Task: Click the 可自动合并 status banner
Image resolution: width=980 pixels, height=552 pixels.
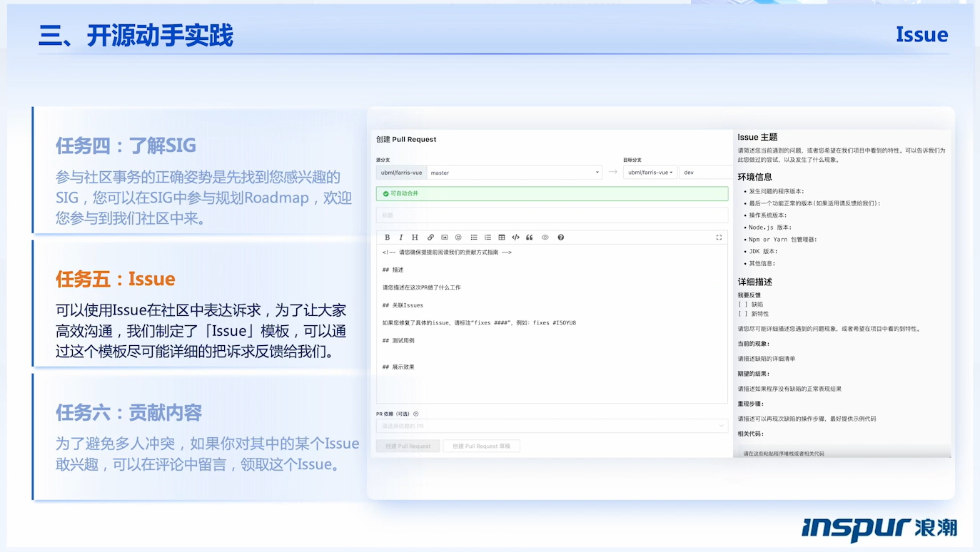Action: click(552, 193)
